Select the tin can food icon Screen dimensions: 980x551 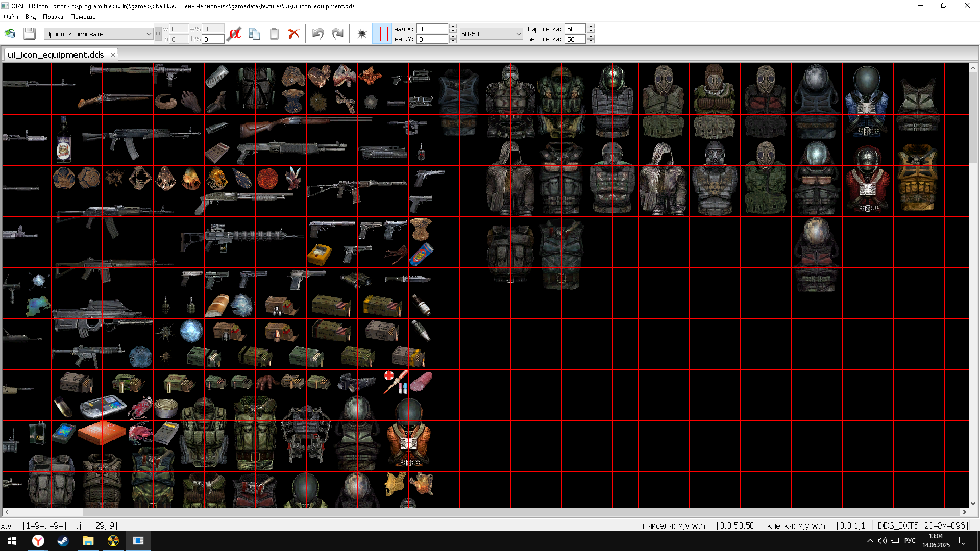tap(166, 408)
